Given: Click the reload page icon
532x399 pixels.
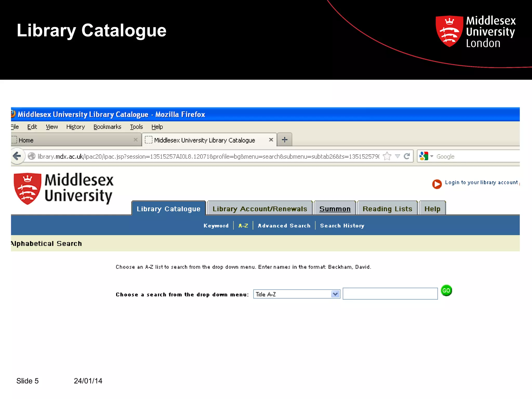Looking at the screenshot, I should pyautogui.click(x=407, y=156).
